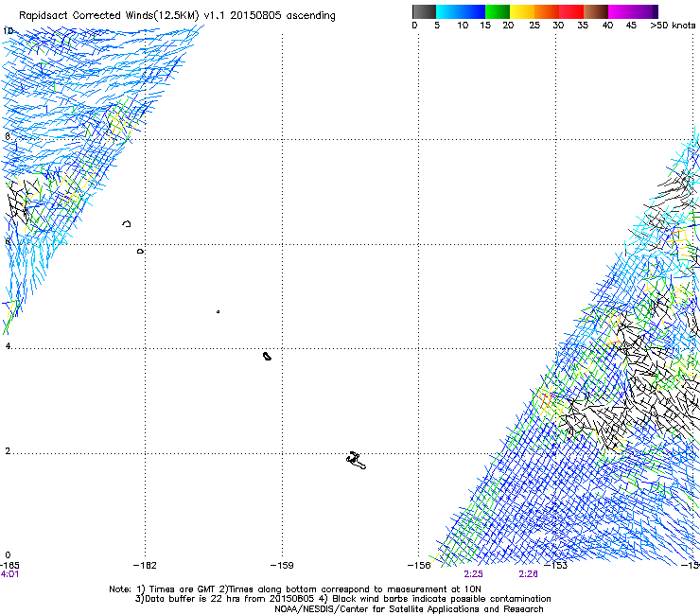Click the yellow 20-25 knots legend segment
This screenshot has height=615, width=700.
pos(522,11)
